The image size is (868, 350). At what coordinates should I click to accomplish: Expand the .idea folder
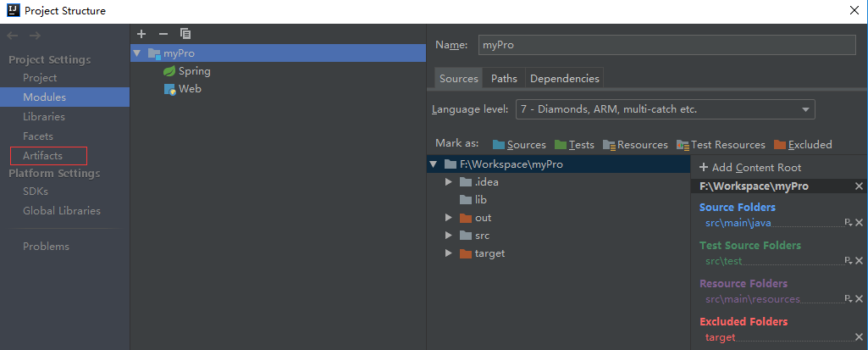(x=449, y=182)
